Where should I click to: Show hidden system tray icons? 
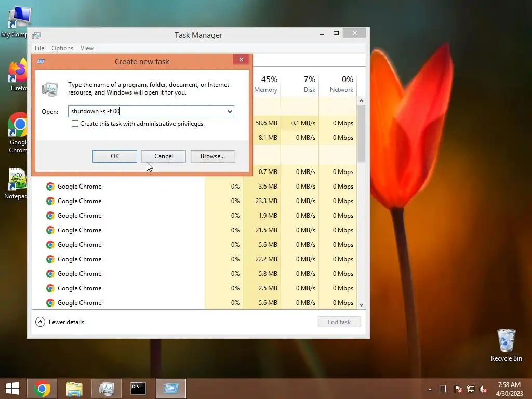pyautogui.click(x=430, y=389)
